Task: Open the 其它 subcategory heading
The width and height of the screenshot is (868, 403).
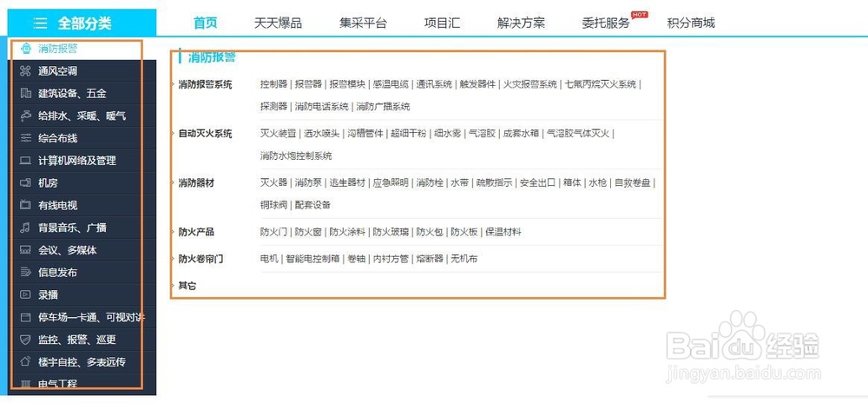Action: (187, 287)
